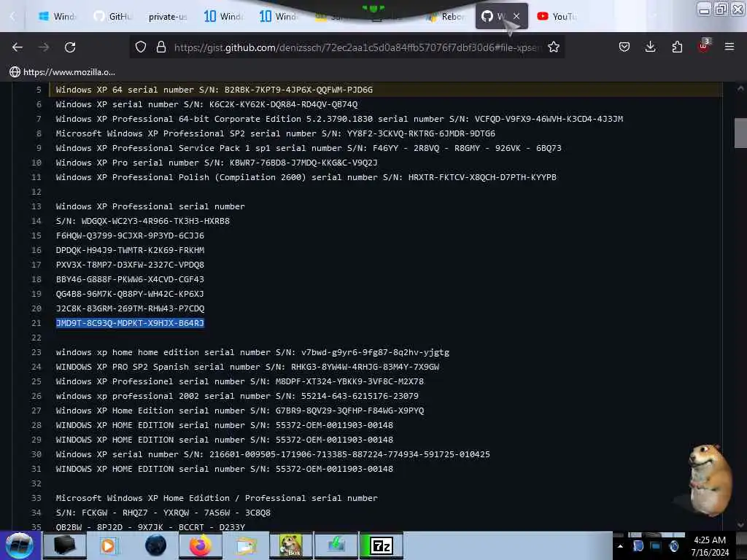
Task: Open the Downloads panel
Action: [650, 47]
